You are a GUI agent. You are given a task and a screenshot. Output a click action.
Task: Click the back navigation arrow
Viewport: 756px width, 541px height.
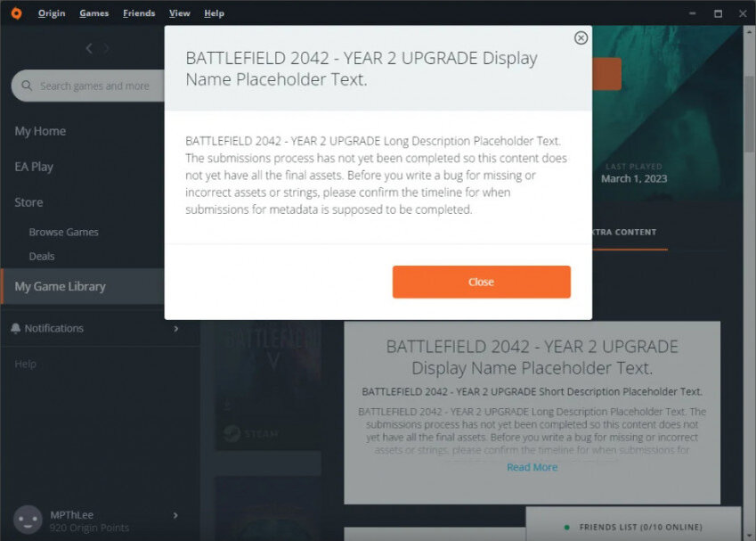(87, 49)
